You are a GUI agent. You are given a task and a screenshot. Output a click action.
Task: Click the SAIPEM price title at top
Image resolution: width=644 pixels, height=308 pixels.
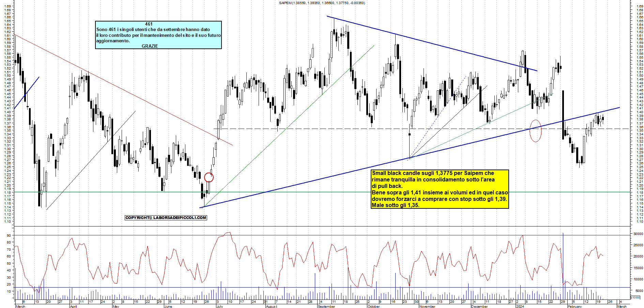pos(322,3)
